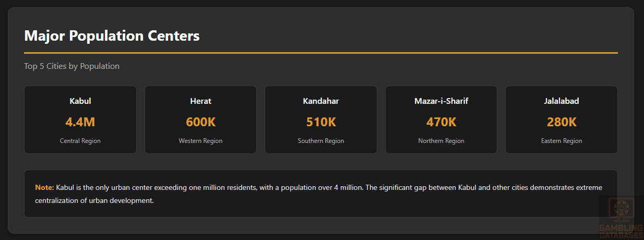Click the 600K population value
Screen dimensions: 644x240
tap(200, 122)
